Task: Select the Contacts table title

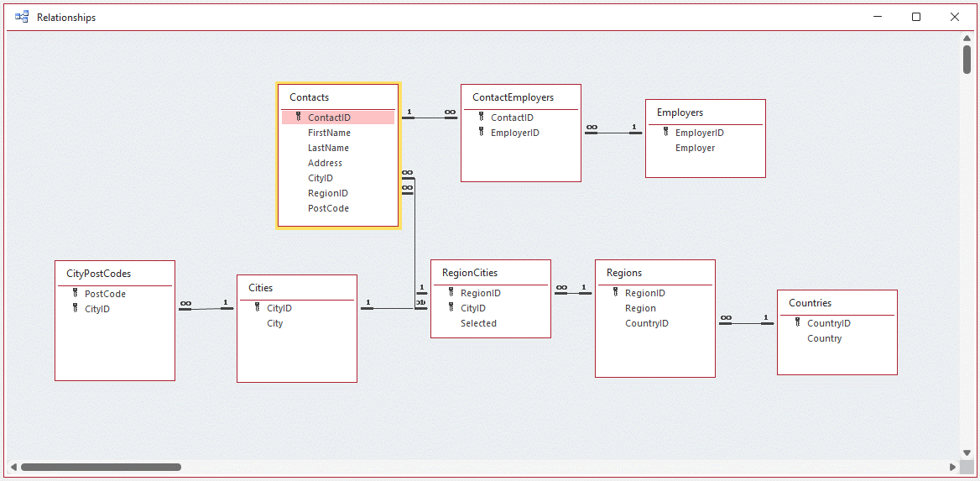Action: pyautogui.click(x=310, y=97)
